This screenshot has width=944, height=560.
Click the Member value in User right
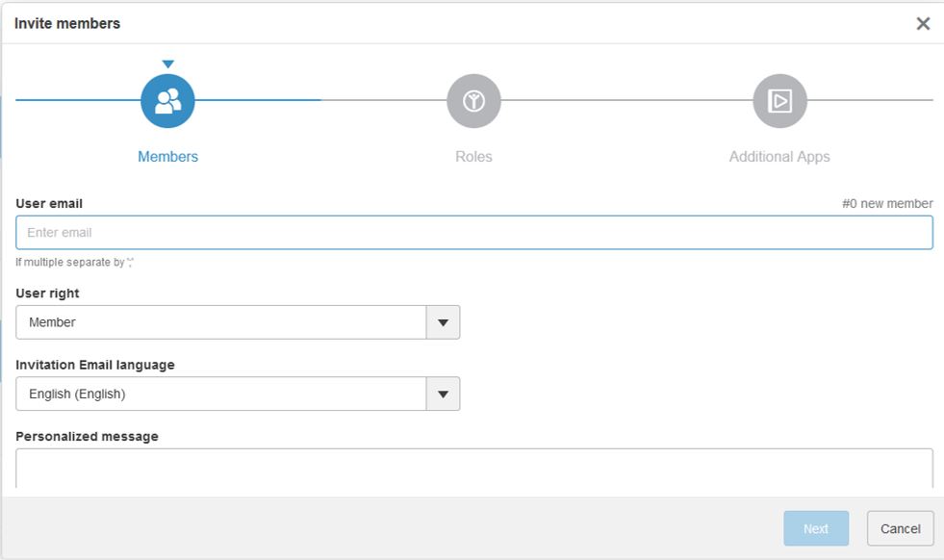tap(221, 322)
